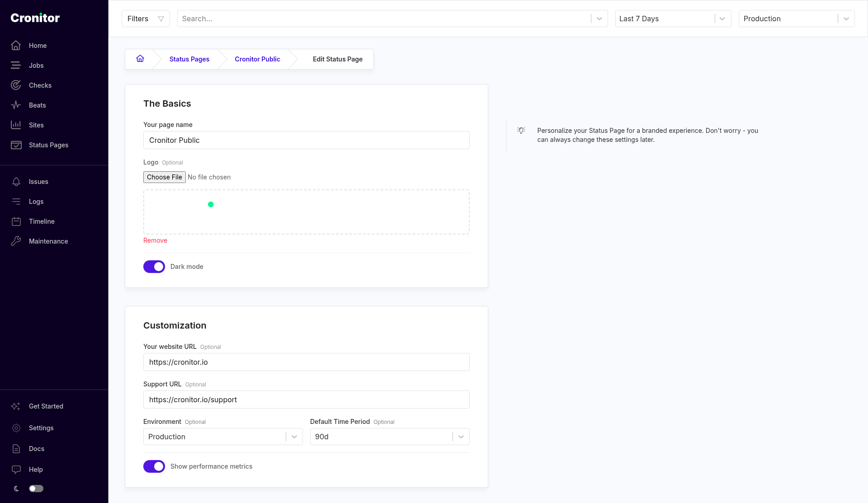Open Maintenance in the sidebar menu
Viewport: 868px width, 503px height.
coord(48,241)
